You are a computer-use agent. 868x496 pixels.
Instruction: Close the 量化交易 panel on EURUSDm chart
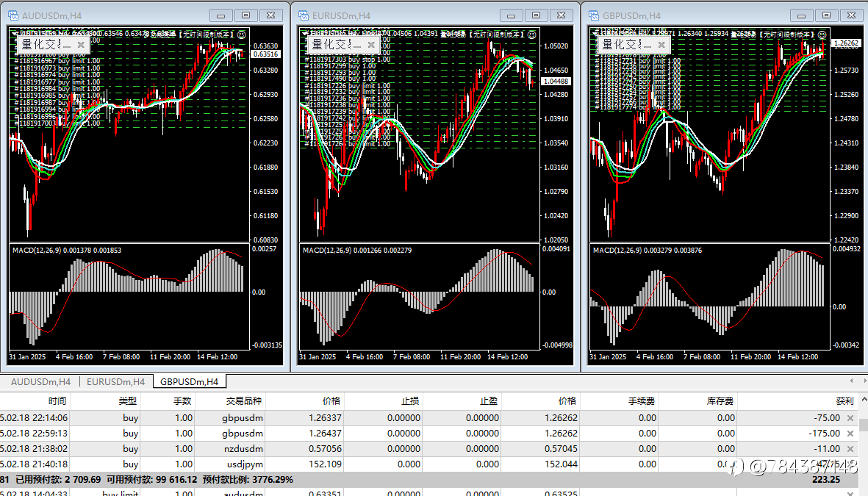pyautogui.click(x=371, y=45)
